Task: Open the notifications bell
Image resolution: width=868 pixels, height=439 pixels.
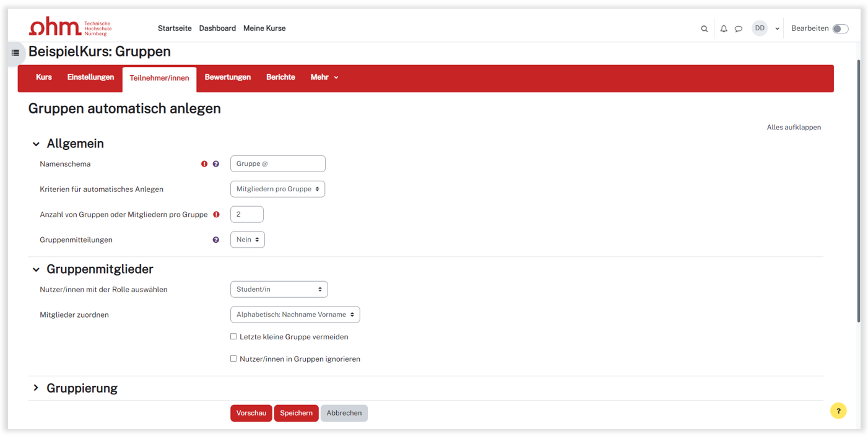Action: (723, 28)
